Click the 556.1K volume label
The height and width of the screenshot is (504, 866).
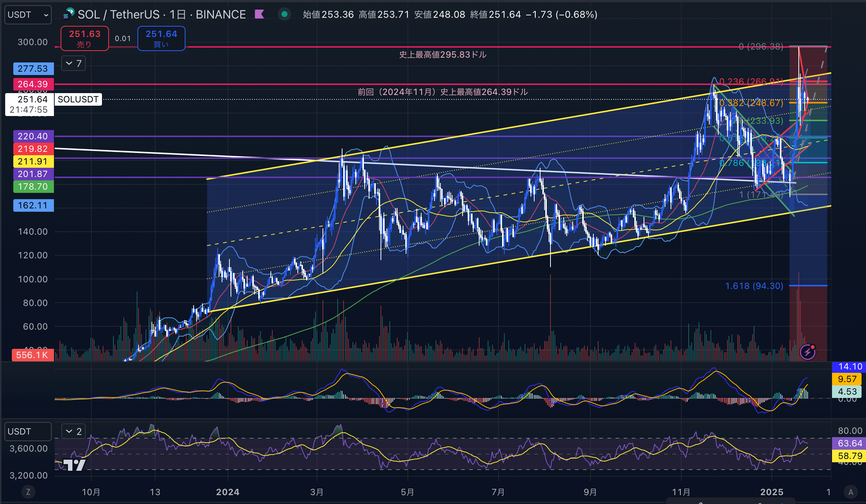[33, 355]
